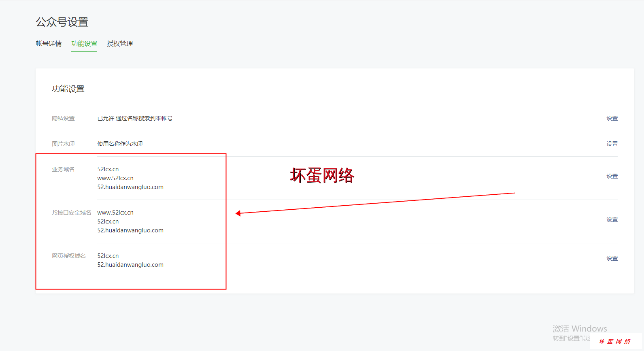The image size is (644, 351).
Task: Click the 隐私设置 row label
Action: 63,118
